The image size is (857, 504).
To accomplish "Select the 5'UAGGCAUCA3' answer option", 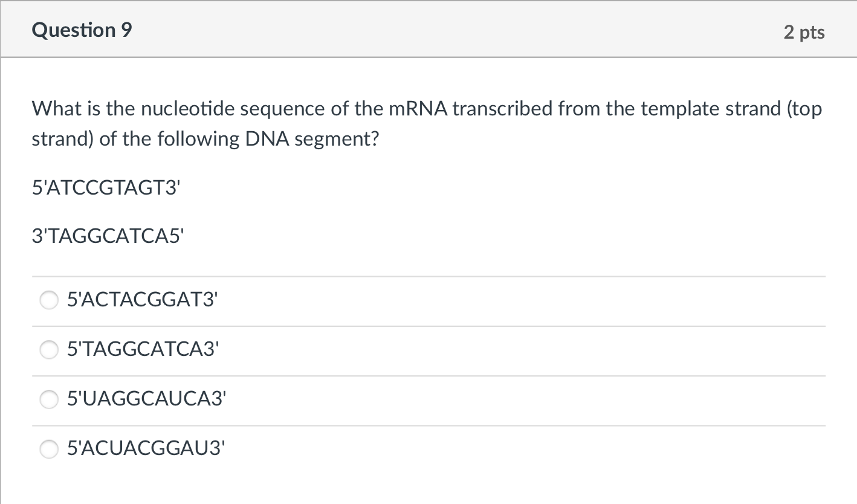I will (147, 399).
